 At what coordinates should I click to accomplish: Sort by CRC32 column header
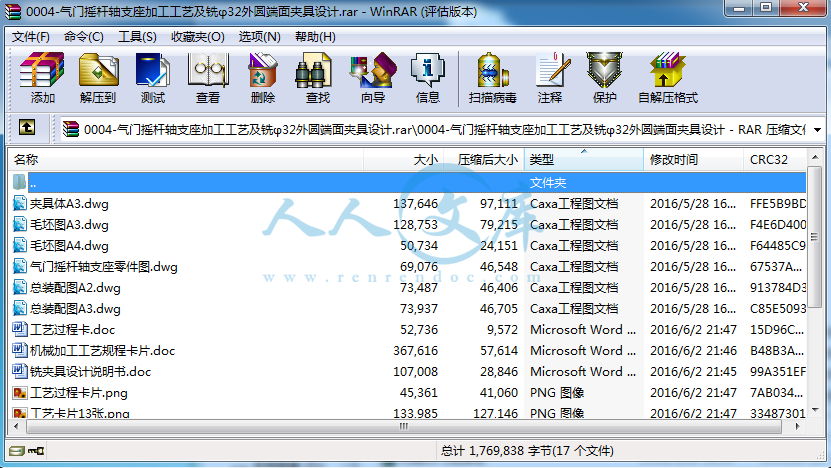(x=775, y=160)
